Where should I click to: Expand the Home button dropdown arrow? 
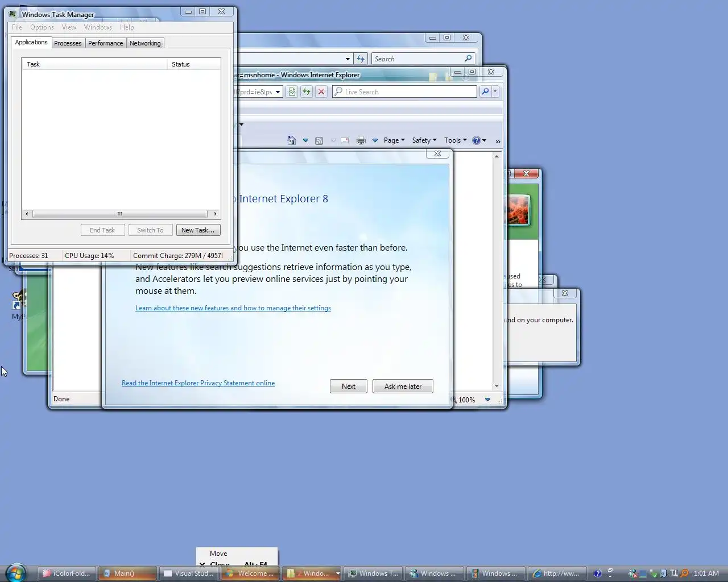coord(305,140)
